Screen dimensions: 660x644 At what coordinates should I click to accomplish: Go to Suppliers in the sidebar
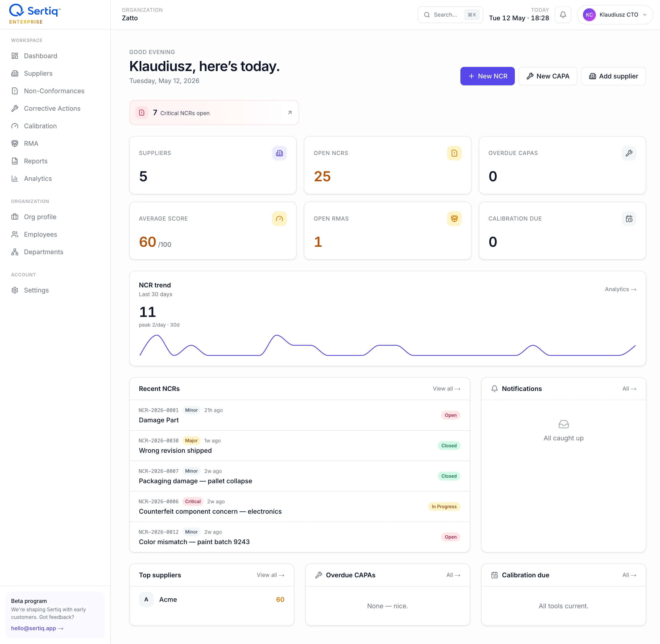pyautogui.click(x=55, y=73)
